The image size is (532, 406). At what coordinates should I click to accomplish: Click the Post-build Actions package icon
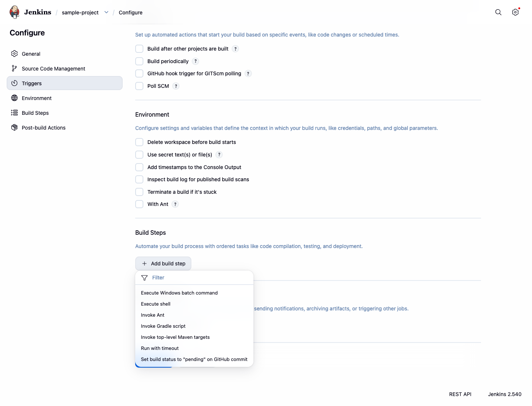(x=14, y=127)
